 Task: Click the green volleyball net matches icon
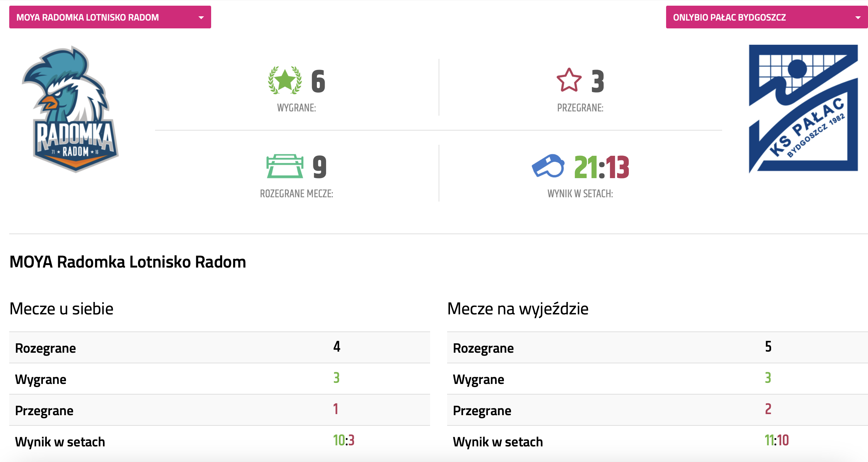[x=285, y=166]
